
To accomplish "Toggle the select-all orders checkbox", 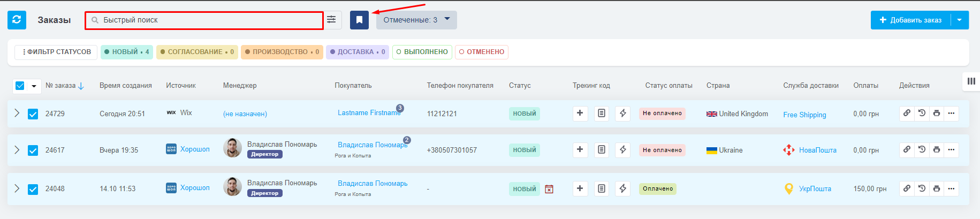I will click(20, 86).
